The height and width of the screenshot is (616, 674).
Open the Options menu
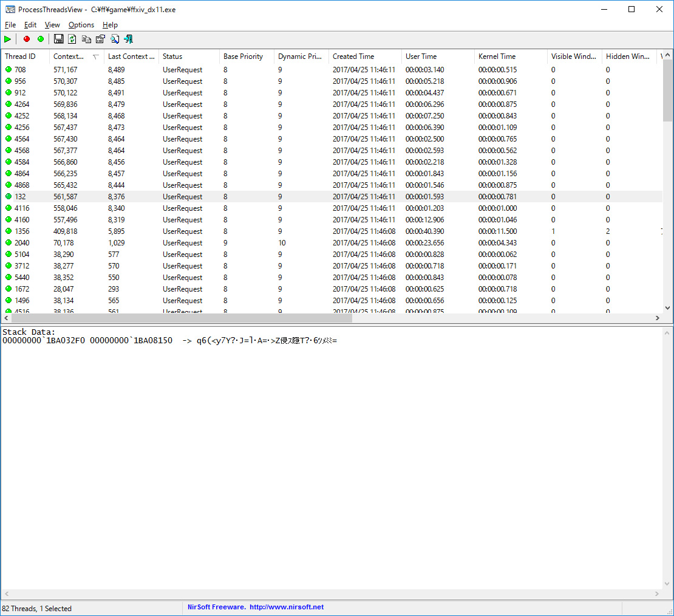pyautogui.click(x=81, y=25)
